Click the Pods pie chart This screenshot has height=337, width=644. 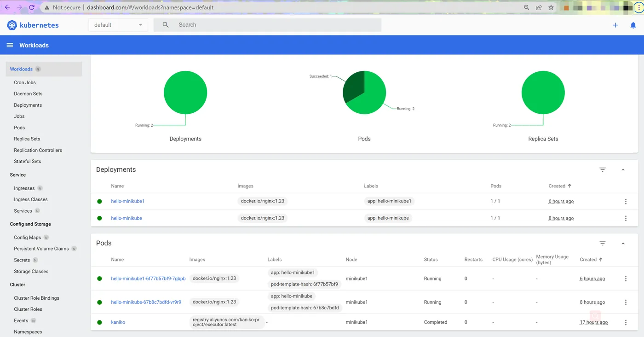pos(364,93)
